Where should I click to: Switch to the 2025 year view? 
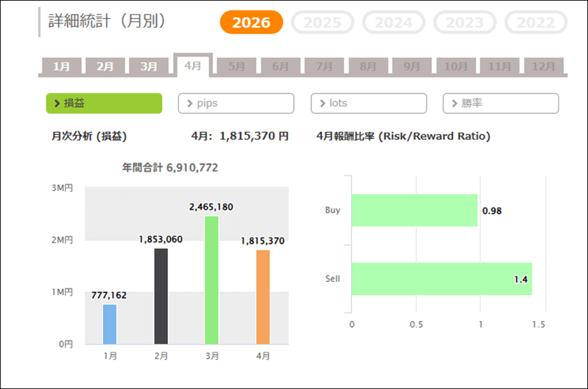click(323, 23)
